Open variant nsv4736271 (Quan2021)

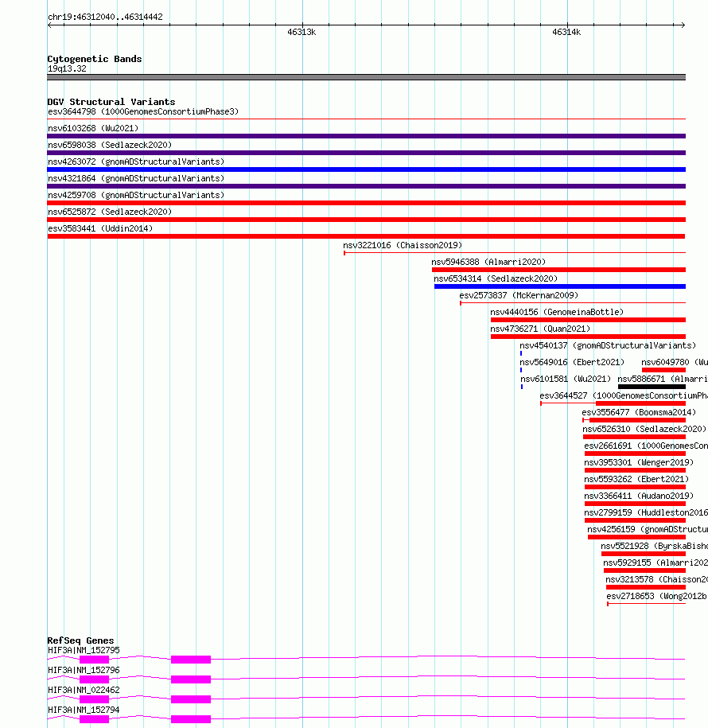pyautogui.click(x=540, y=329)
